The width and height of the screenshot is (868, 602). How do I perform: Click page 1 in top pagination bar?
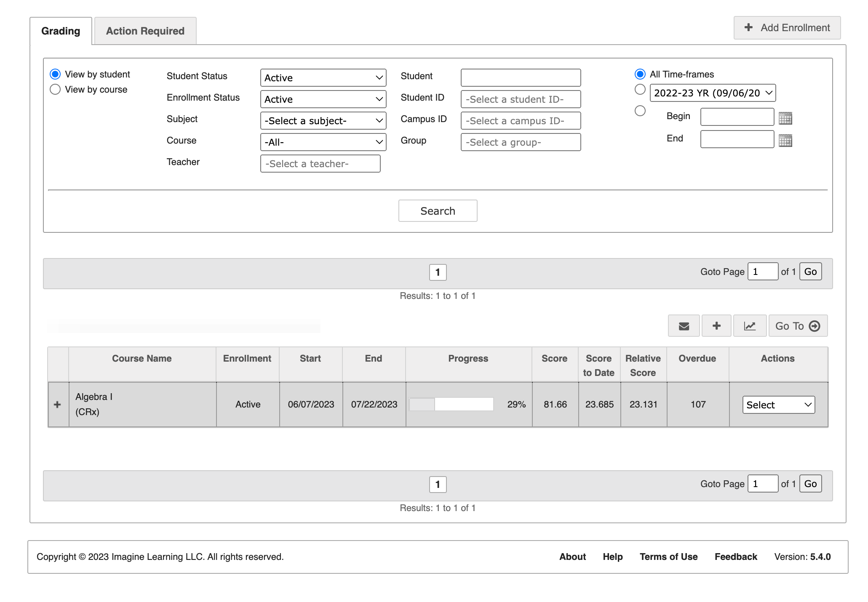pyautogui.click(x=438, y=272)
